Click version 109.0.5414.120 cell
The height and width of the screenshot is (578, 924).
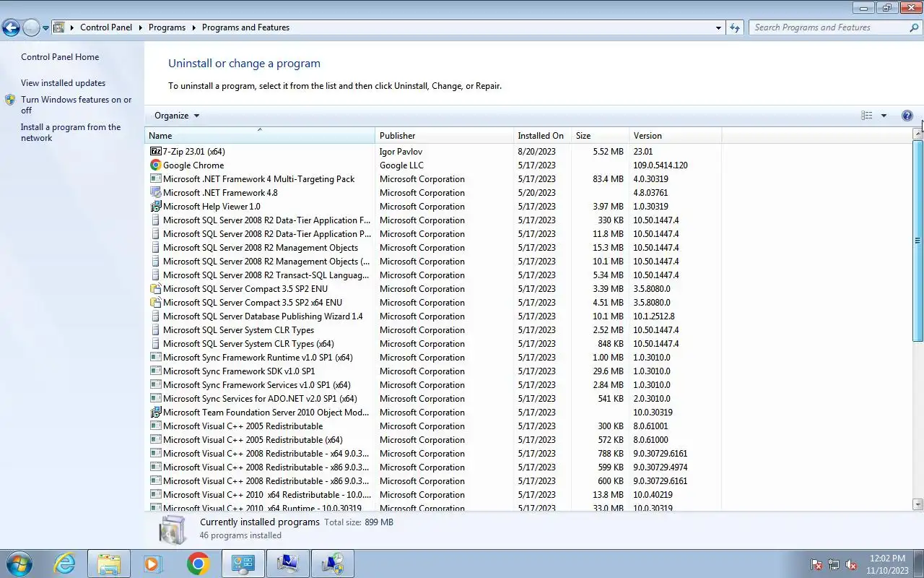click(661, 165)
